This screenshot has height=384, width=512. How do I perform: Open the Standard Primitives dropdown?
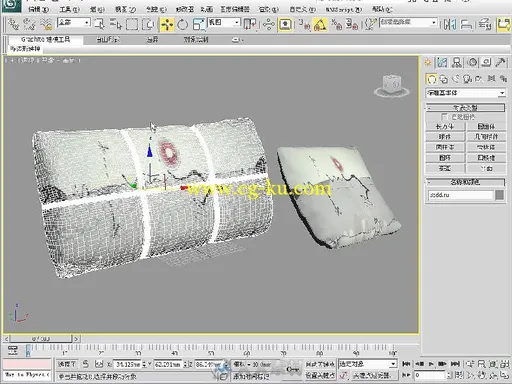click(x=466, y=93)
